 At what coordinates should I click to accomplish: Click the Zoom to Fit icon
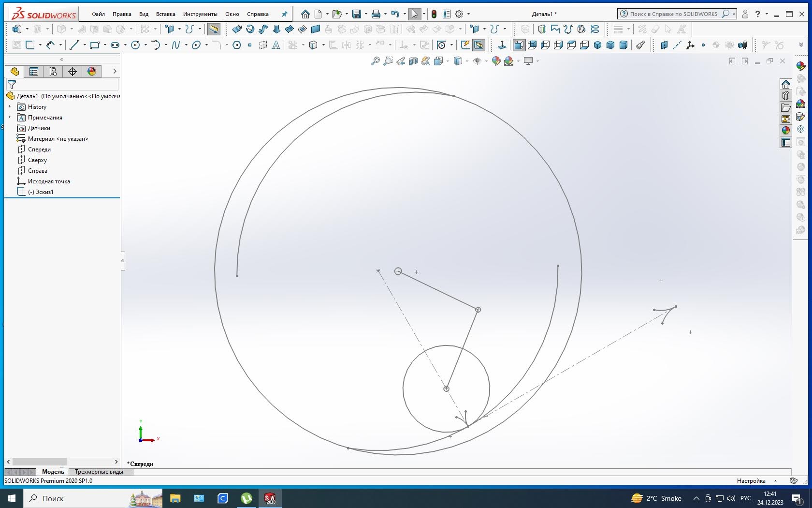(x=375, y=61)
